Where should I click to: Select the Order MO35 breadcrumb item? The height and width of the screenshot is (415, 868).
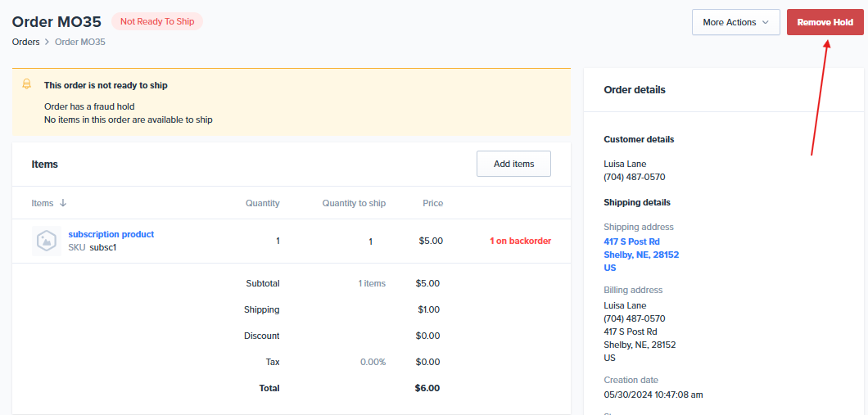(79, 42)
